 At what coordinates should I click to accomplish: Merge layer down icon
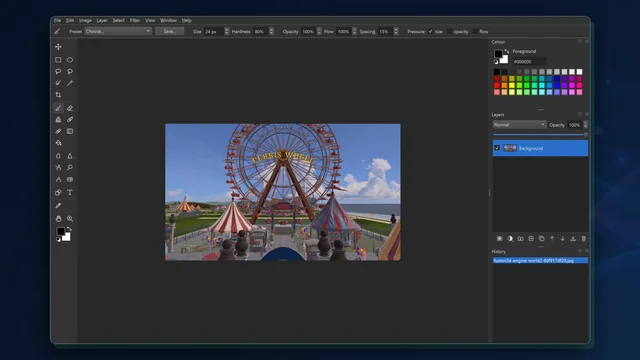click(573, 239)
